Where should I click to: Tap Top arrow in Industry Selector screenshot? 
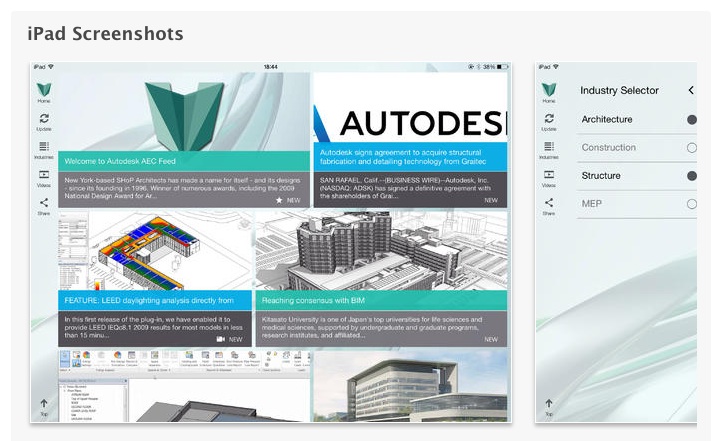(549, 403)
